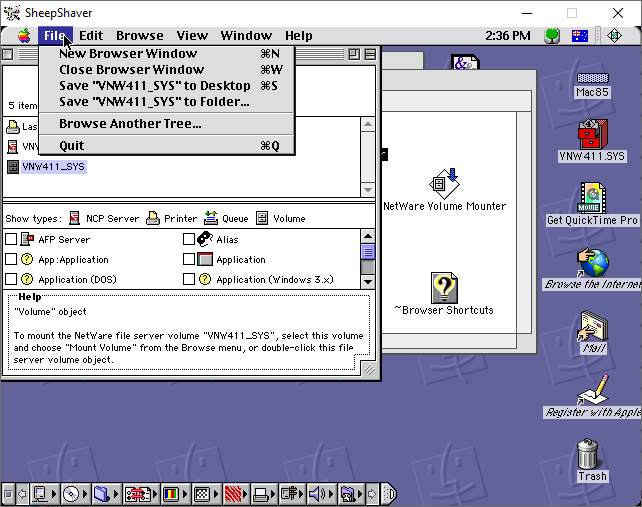Check the plain Application checkbox

[x=189, y=259]
